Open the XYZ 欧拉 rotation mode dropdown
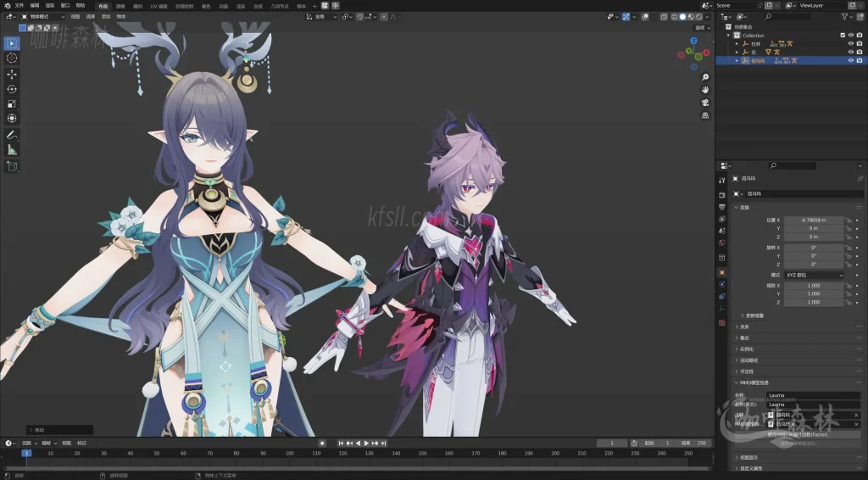Image resolution: width=868 pixels, height=480 pixels. pyautogui.click(x=814, y=275)
